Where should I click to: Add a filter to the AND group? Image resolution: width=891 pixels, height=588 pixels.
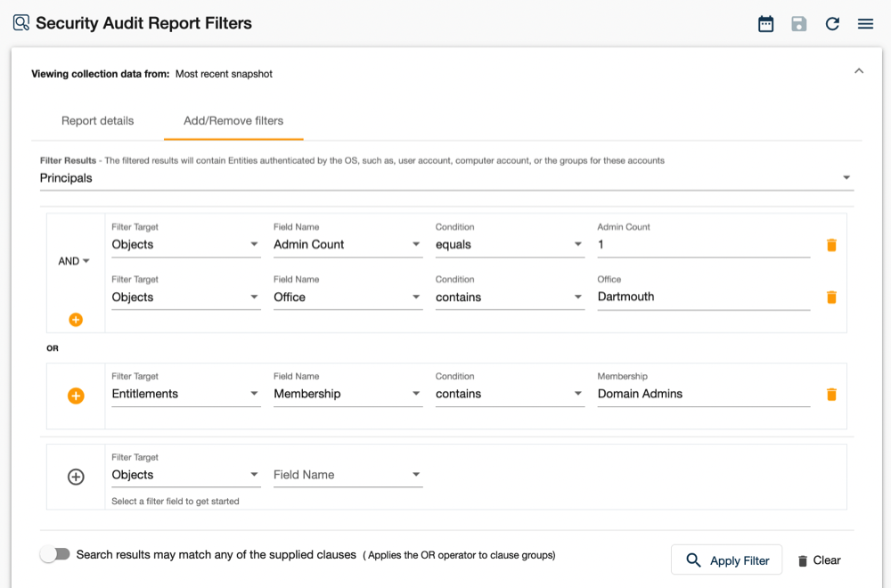76,320
